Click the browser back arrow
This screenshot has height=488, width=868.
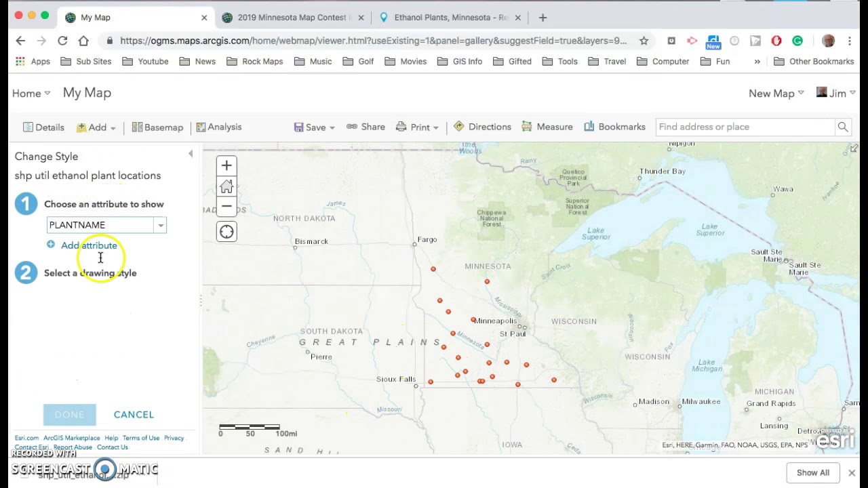[x=20, y=41]
